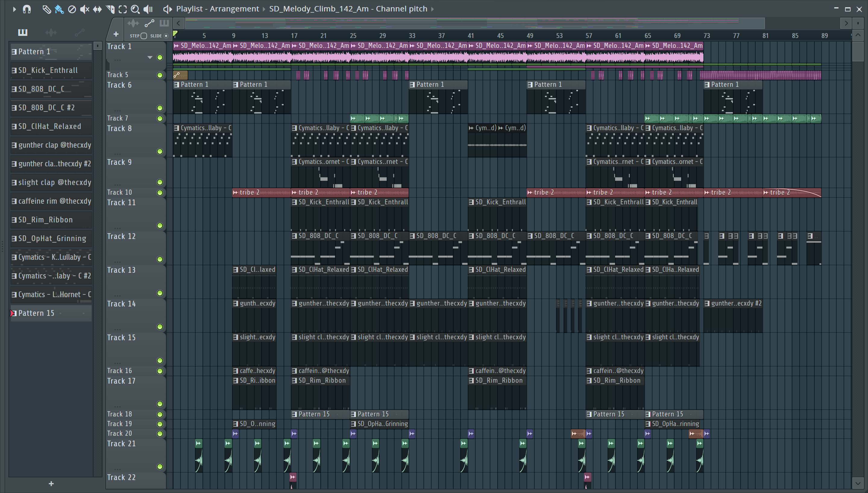Toggle the Track 20 mute LED
Image resolution: width=868 pixels, height=493 pixels.
(x=160, y=434)
